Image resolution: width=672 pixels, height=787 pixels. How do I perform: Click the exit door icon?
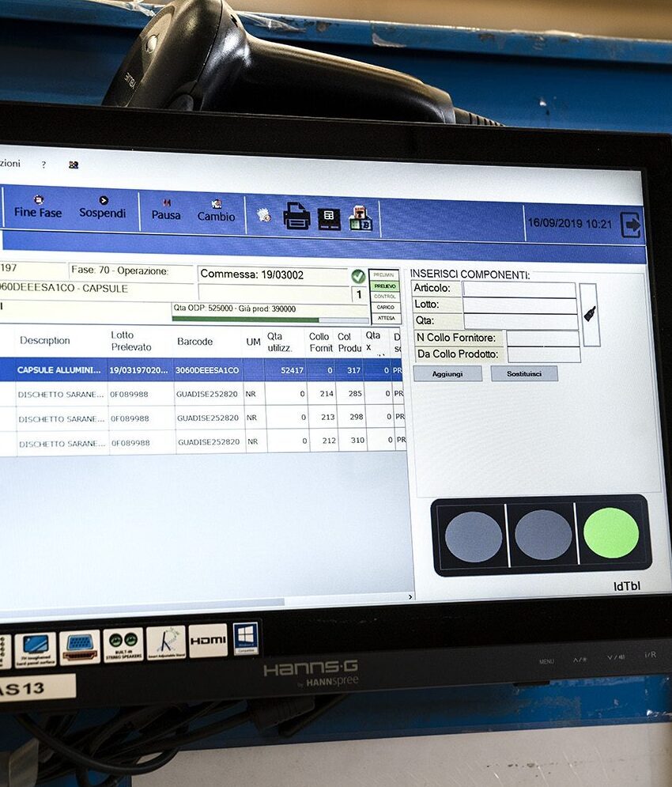point(631,225)
